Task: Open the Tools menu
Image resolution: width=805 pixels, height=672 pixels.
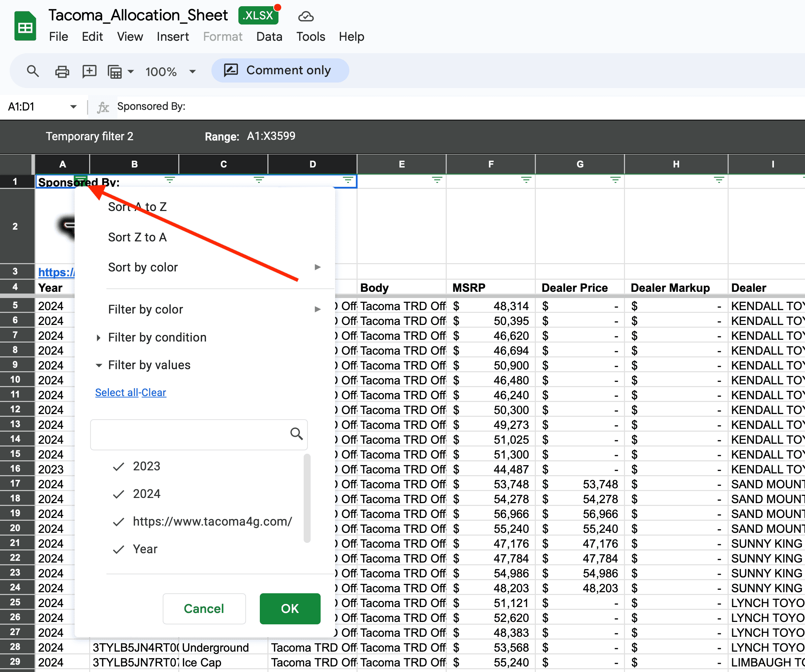Action: tap(311, 37)
